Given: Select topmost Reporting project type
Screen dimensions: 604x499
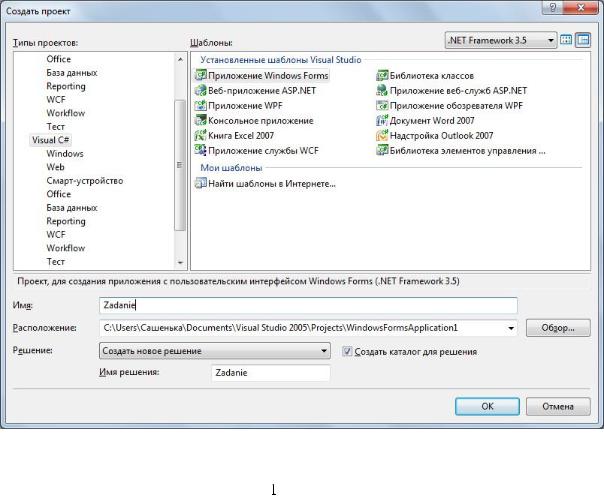Looking at the screenshot, I should [x=66, y=86].
